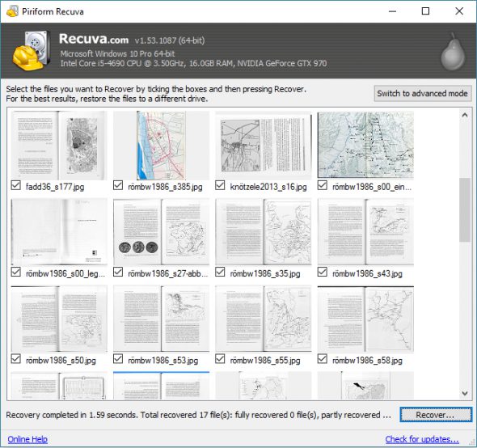The width and height of the screenshot is (477, 448).
Task: Uncheck the fadd36_s177.jpg checkbox
Action: pos(16,185)
